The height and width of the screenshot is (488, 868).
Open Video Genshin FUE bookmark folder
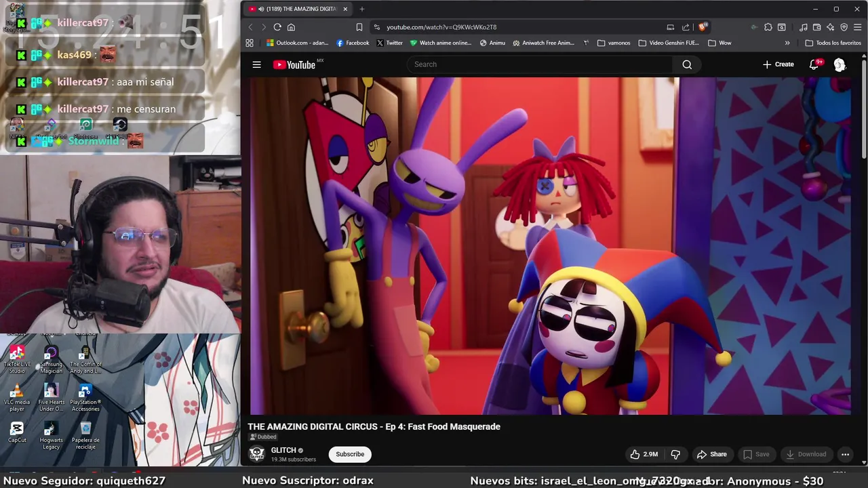tap(669, 43)
